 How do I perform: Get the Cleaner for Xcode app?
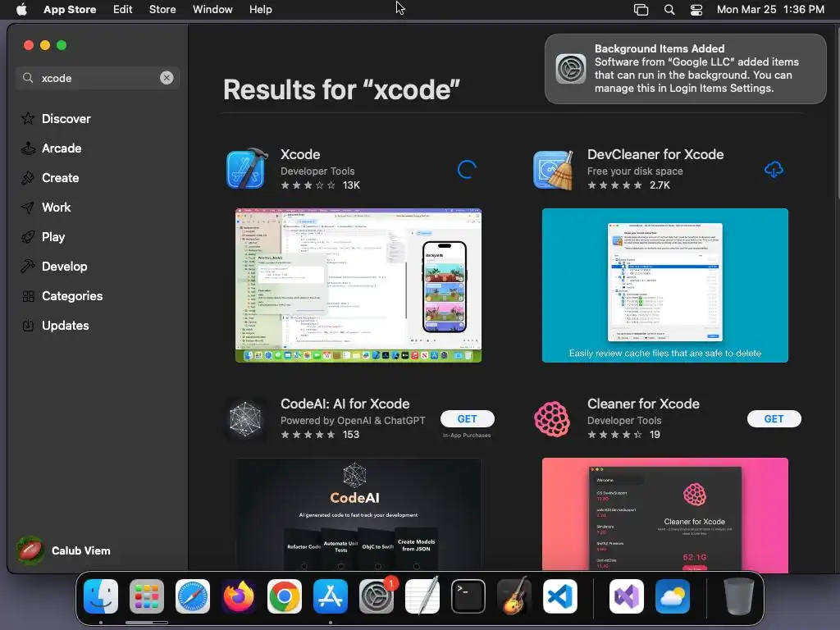tap(774, 419)
